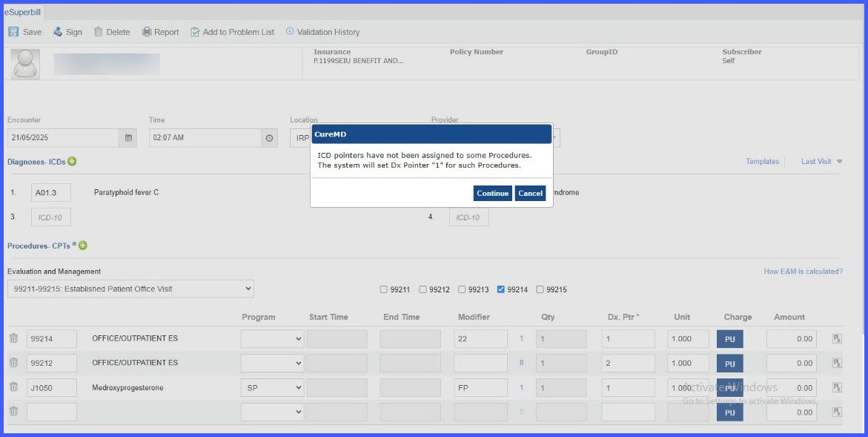Open the How E&M is calculated link
868x437 pixels.
(804, 272)
